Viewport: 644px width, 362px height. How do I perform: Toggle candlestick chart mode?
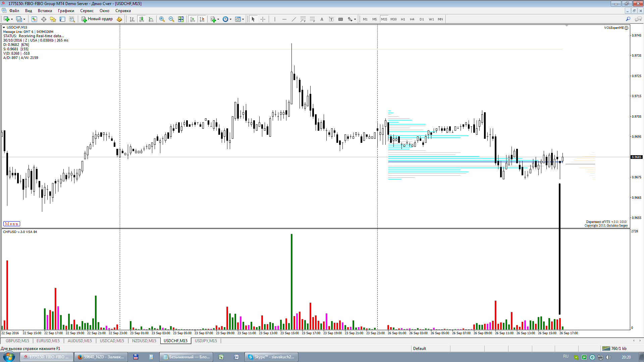(142, 19)
